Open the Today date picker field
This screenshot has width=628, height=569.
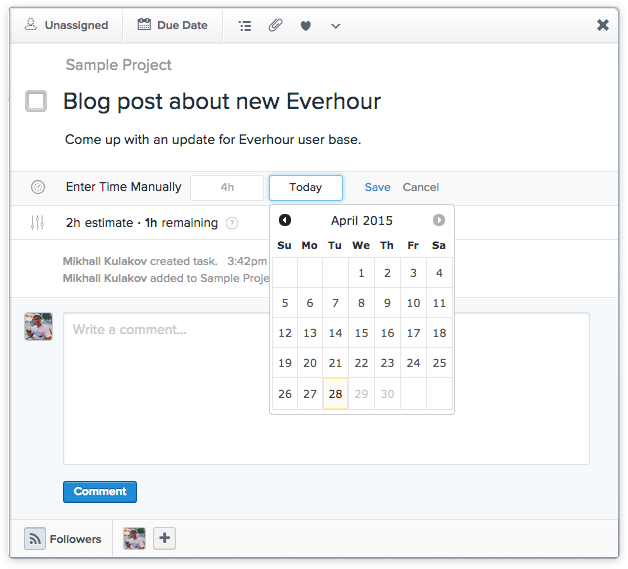click(x=305, y=187)
